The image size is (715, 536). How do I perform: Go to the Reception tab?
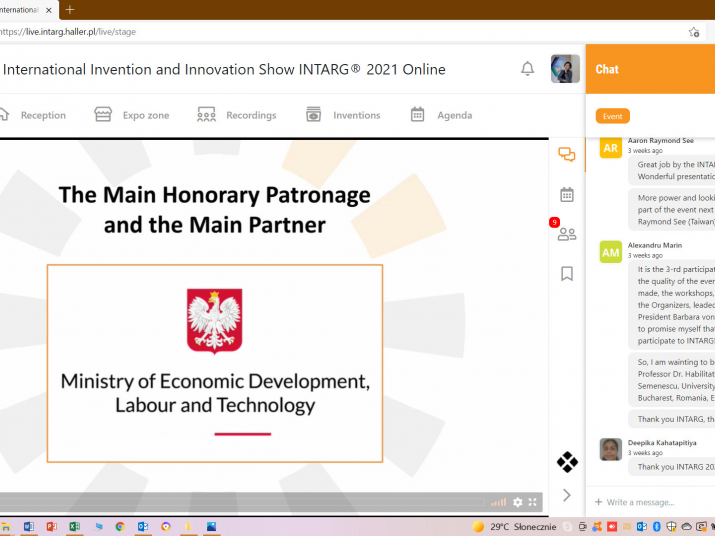click(x=33, y=115)
